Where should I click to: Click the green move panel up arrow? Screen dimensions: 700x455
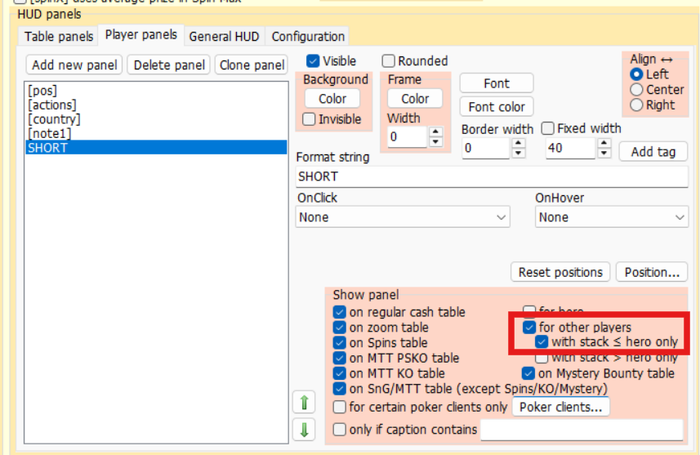pos(306,403)
